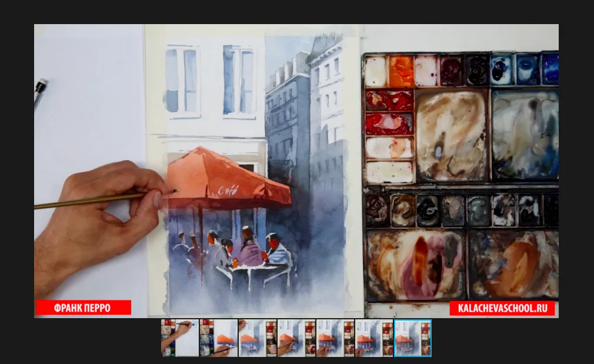
Task: Click the fifth thumbnail in the strip
Action: [335, 338]
